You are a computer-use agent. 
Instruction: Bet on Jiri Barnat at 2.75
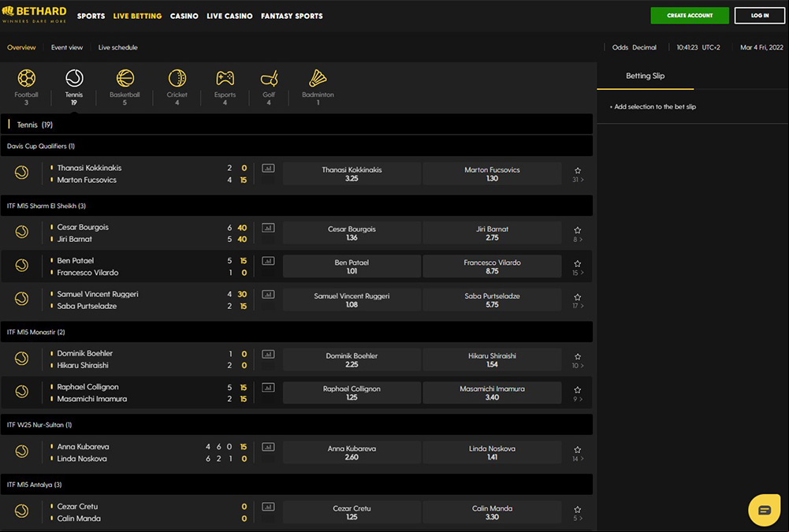492,233
